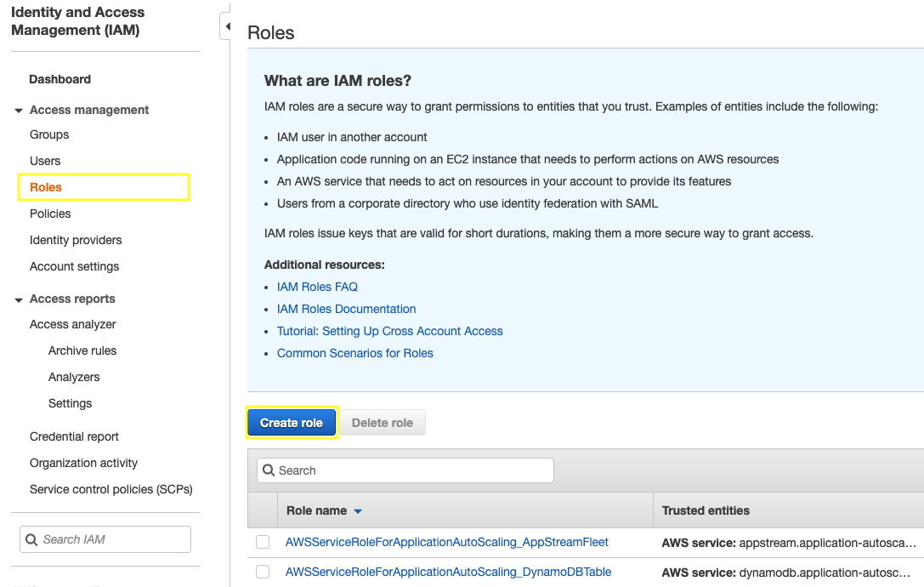The image size is (924, 587).
Task: Click the magnifier icon in Search IAM box
Action: point(31,539)
